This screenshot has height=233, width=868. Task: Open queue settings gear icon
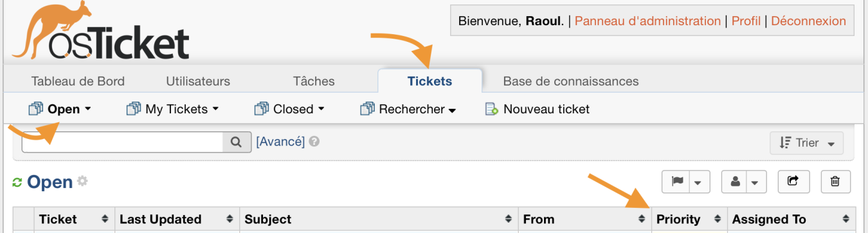click(x=82, y=182)
